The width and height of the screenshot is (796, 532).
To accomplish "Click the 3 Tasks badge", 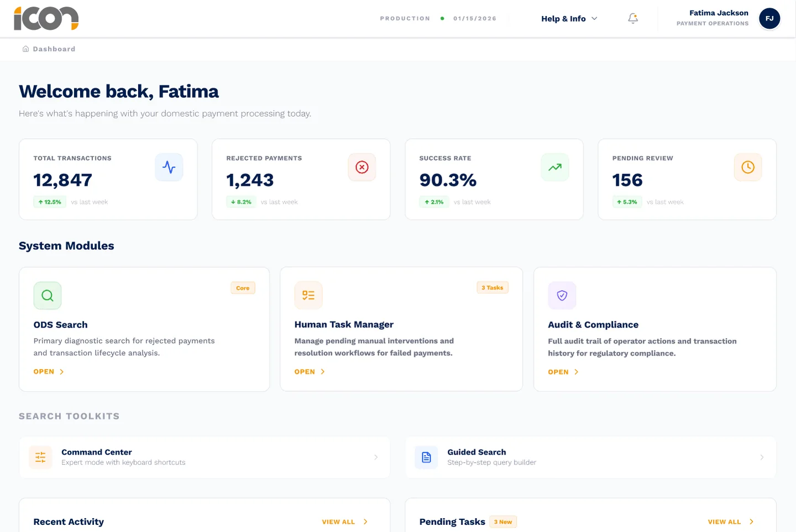I will click(492, 287).
